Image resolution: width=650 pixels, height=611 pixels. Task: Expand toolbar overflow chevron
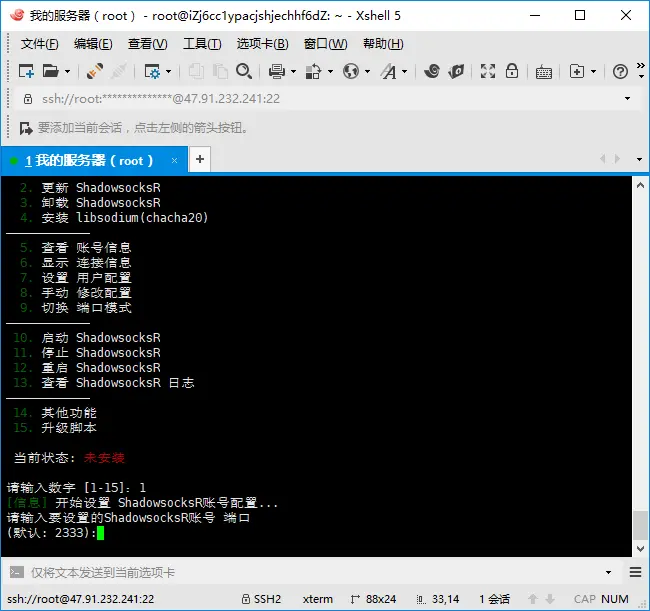click(641, 70)
